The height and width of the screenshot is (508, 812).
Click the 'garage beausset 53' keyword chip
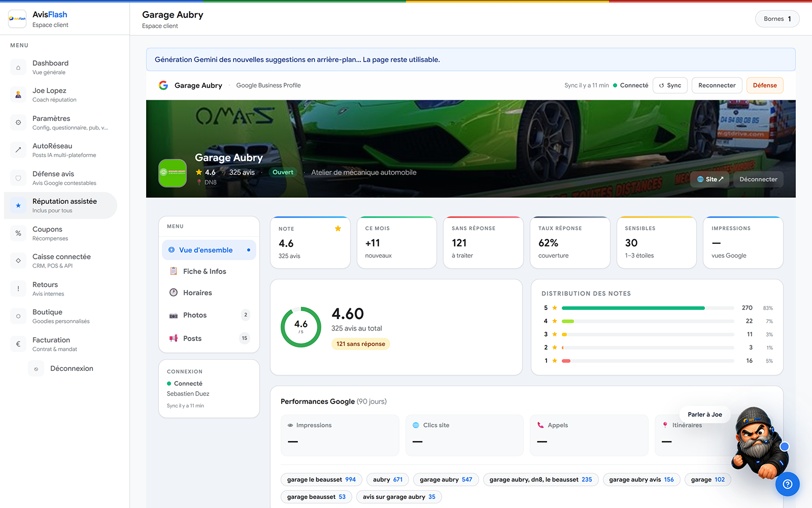pos(316,497)
